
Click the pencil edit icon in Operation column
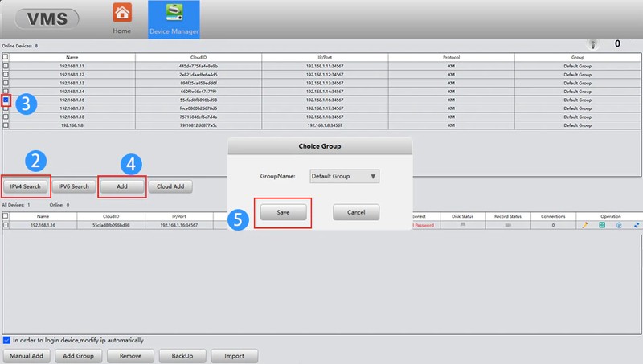click(x=584, y=226)
